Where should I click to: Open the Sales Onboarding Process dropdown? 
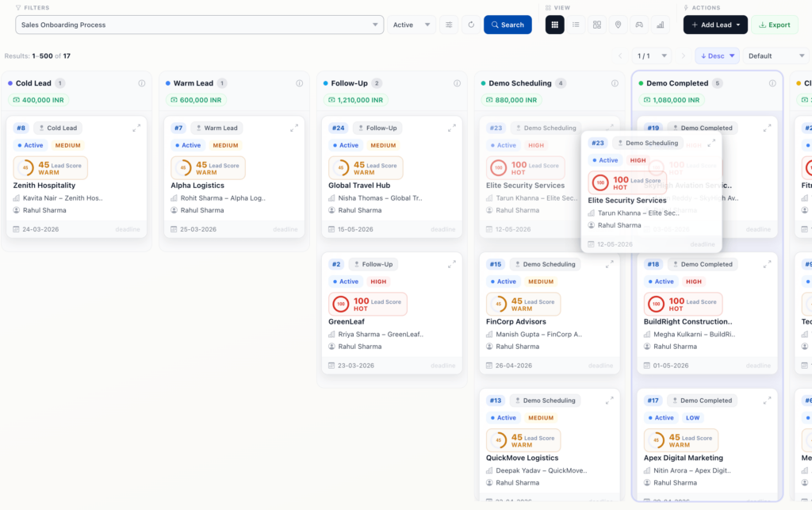pyautogui.click(x=199, y=25)
